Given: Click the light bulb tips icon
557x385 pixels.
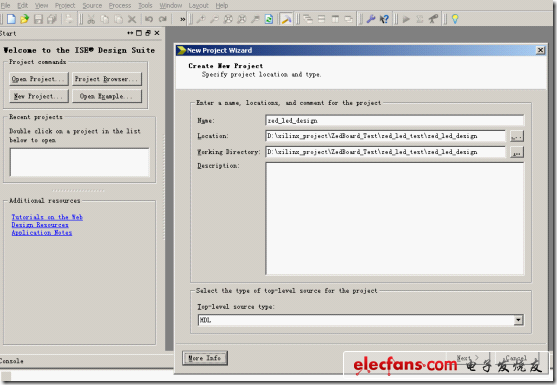Looking at the screenshot, I should tap(455, 19).
